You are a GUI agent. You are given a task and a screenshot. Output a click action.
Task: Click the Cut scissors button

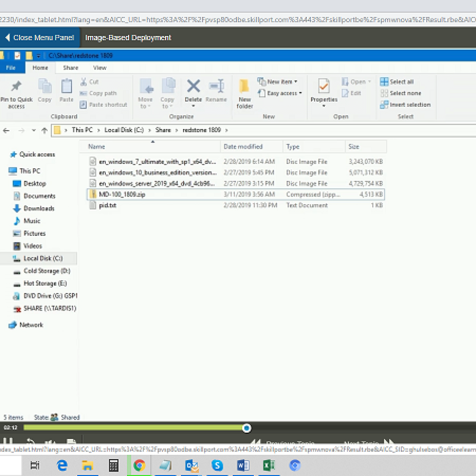[89, 82]
